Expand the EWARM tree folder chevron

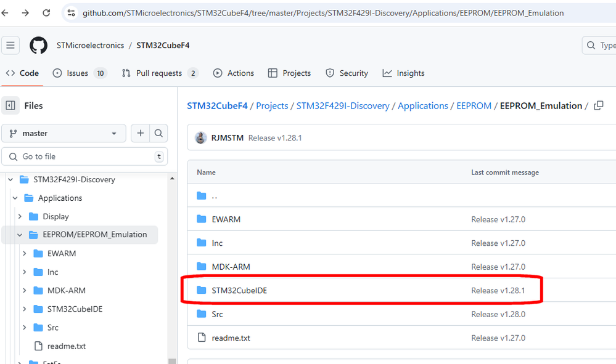click(25, 254)
